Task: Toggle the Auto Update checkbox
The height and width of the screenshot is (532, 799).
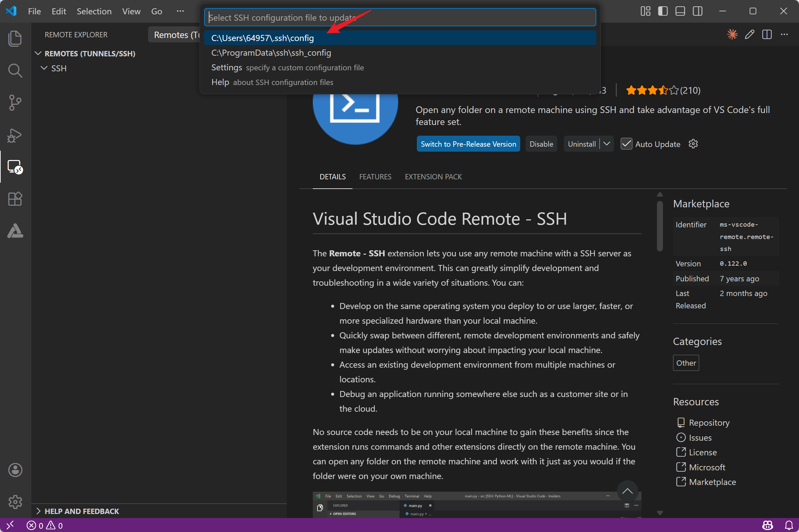Action: pyautogui.click(x=626, y=144)
